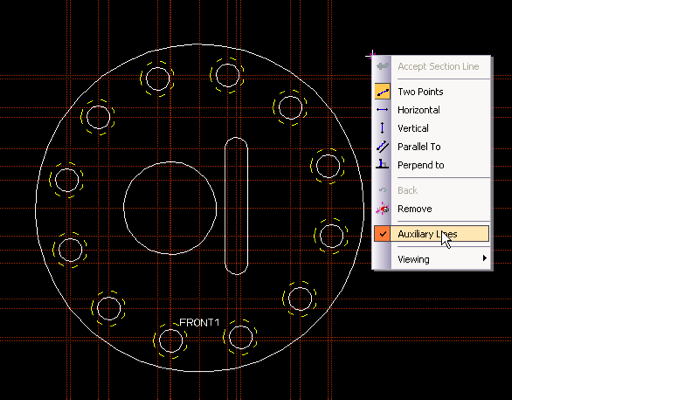This screenshot has height=400, width=700.
Task: Uncheck the Auxiliary Lines checkmark
Action: pos(382,234)
